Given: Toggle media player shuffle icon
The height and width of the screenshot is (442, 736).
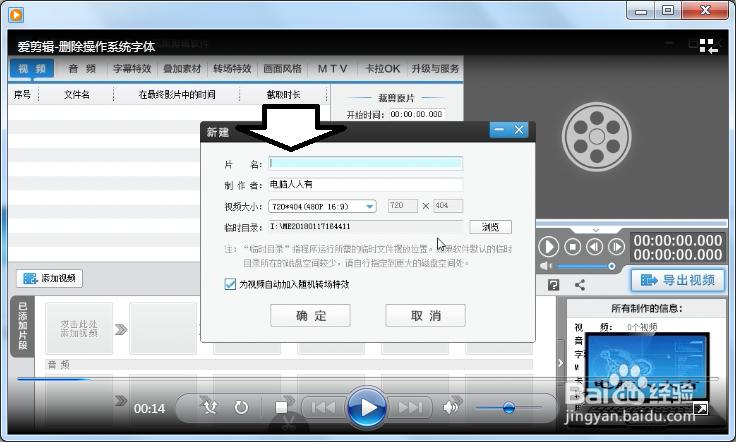Looking at the screenshot, I should pyautogui.click(x=210, y=407).
